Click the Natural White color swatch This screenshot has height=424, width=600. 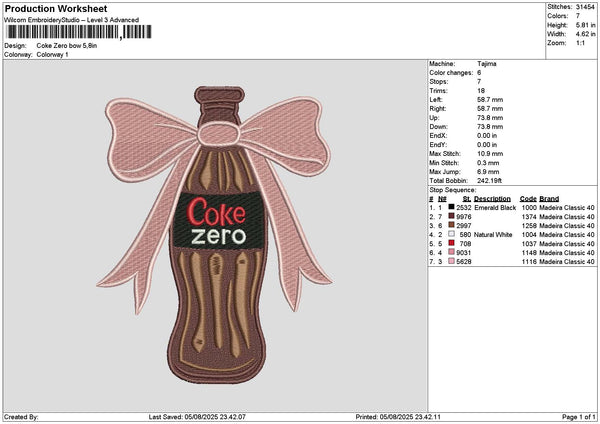(452, 234)
